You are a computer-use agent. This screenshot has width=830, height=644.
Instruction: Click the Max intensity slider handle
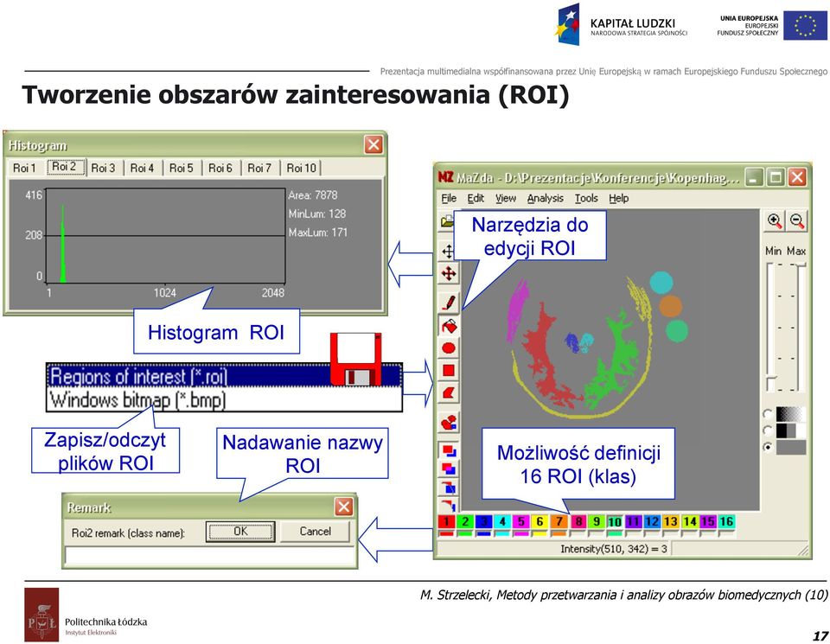pyautogui.click(x=801, y=265)
